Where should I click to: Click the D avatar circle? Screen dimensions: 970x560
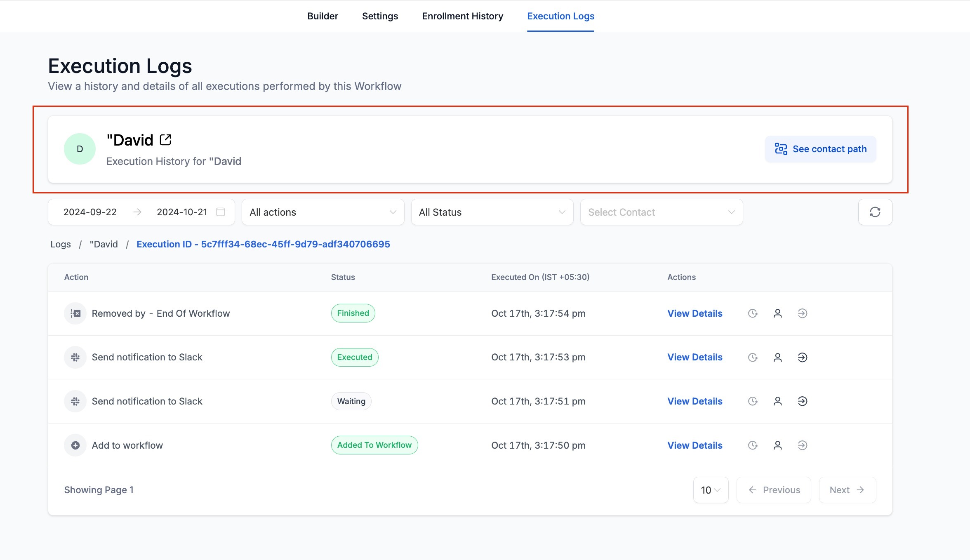[x=80, y=149]
